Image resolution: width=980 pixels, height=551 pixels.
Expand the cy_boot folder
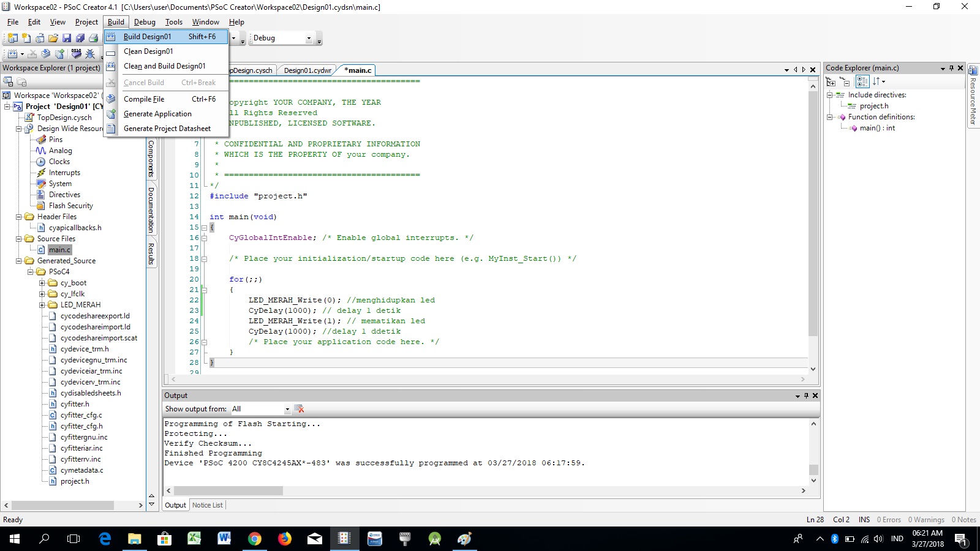point(42,283)
